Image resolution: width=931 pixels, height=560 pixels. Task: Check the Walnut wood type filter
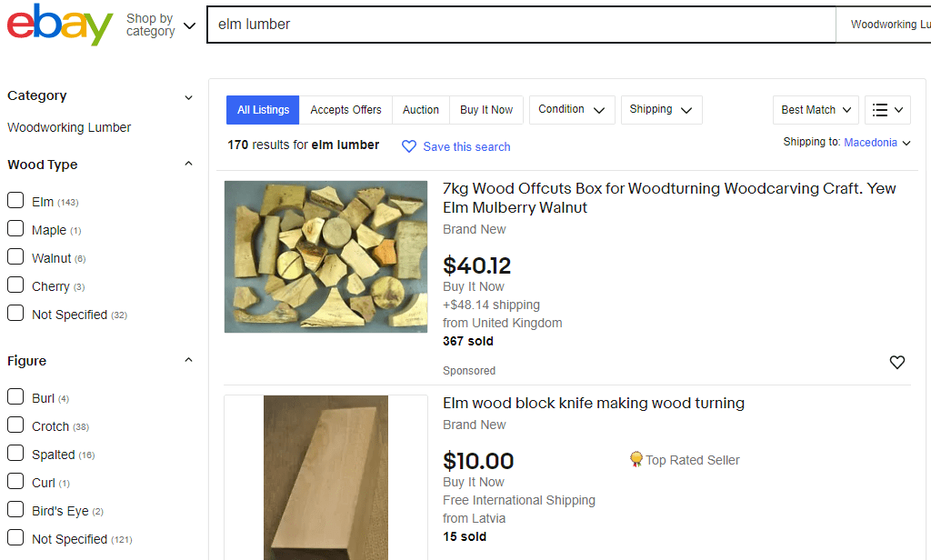[15, 256]
